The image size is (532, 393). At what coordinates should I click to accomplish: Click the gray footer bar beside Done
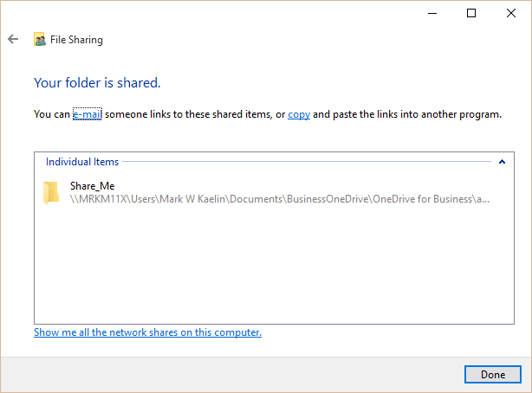click(232, 374)
